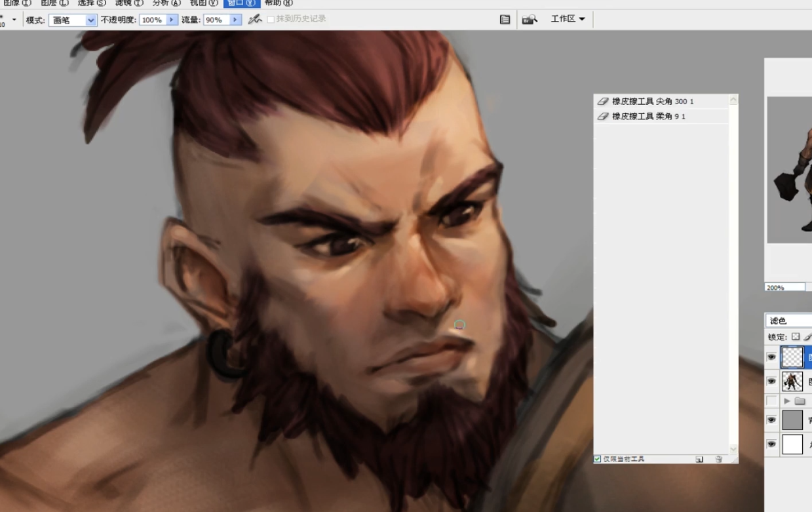
Task: Open the 图像 (Image) menu
Action: point(16,3)
